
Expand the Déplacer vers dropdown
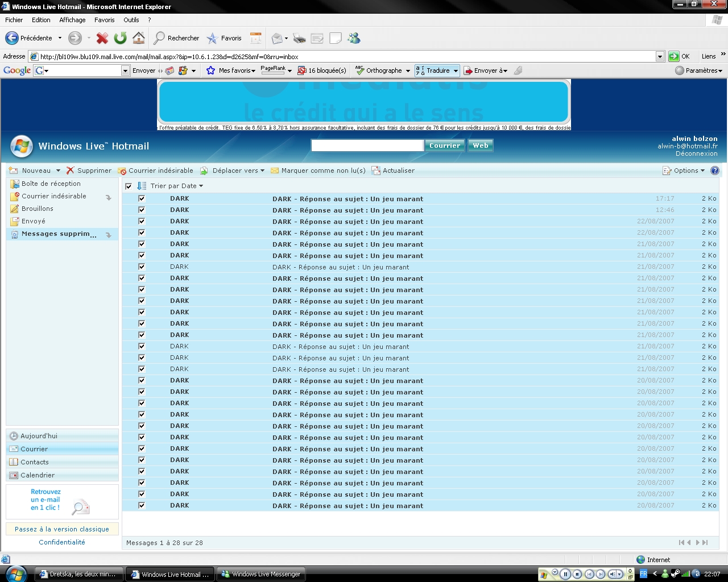[x=262, y=171]
